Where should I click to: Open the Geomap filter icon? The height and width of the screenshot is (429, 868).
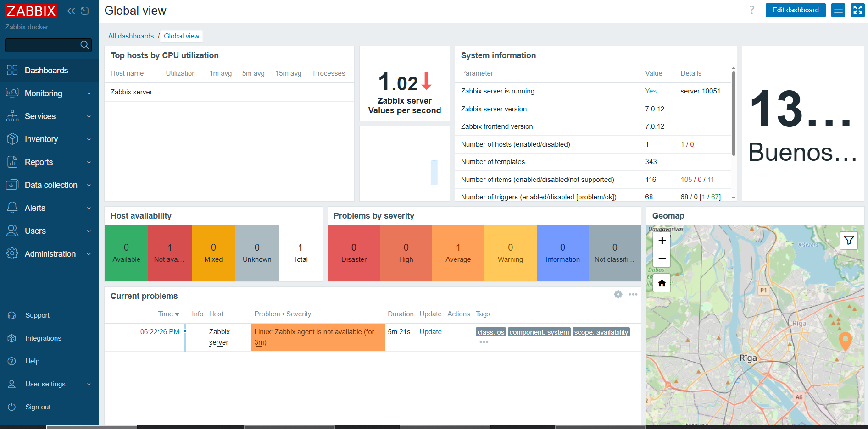pyautogui.click(x=849, y=240)
